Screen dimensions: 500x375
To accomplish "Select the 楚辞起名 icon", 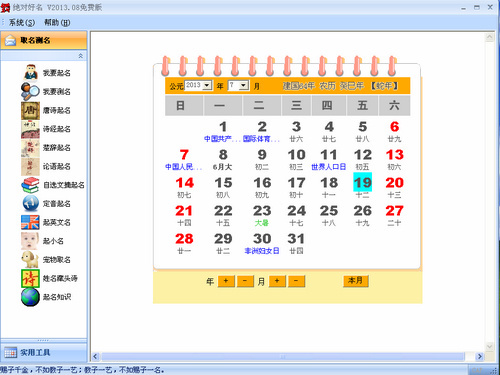I will tap(30, 148).
